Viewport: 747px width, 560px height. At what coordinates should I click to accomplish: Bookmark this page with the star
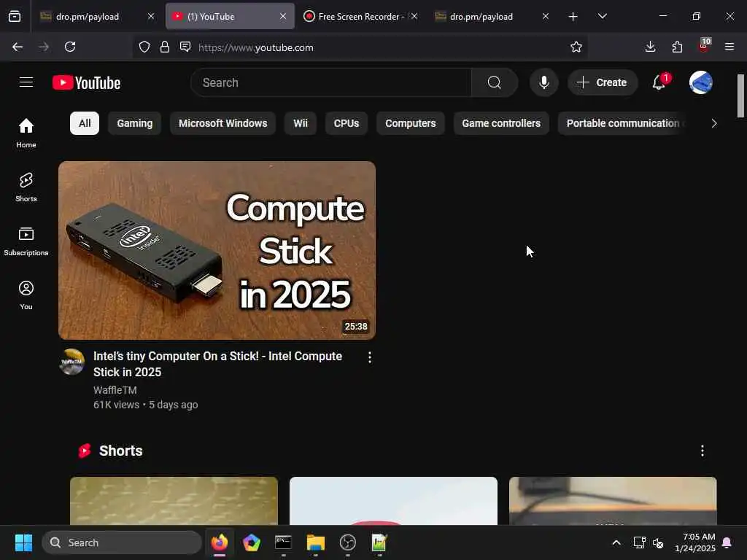point(576,47)
